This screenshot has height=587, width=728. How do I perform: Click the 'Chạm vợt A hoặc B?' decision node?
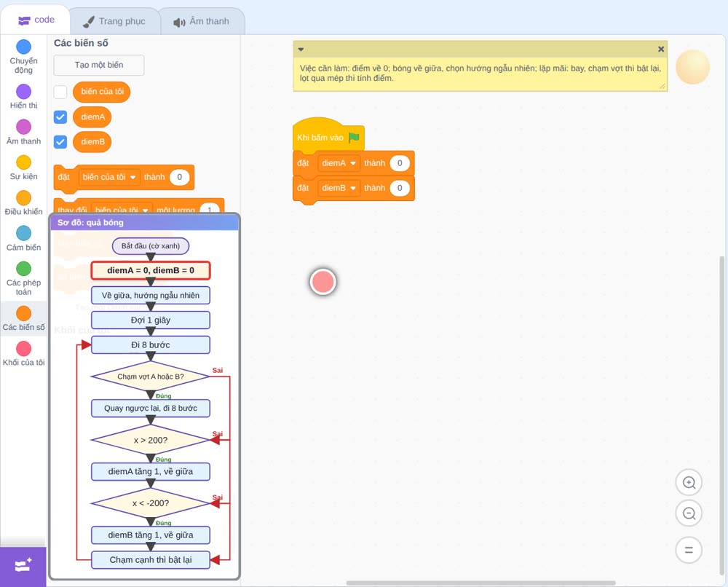(x=151, y=377)
